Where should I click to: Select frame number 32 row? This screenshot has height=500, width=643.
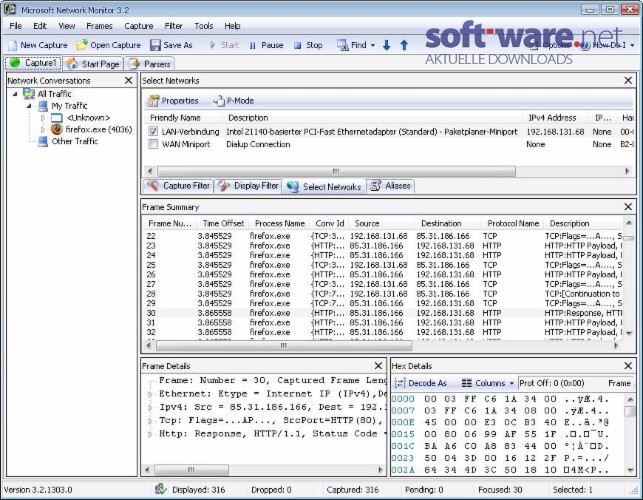383,332
